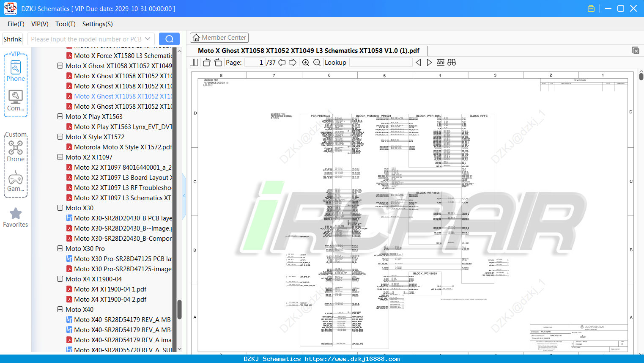Open model number dropdown arrow
644x363 pixels.
(148, 39)
